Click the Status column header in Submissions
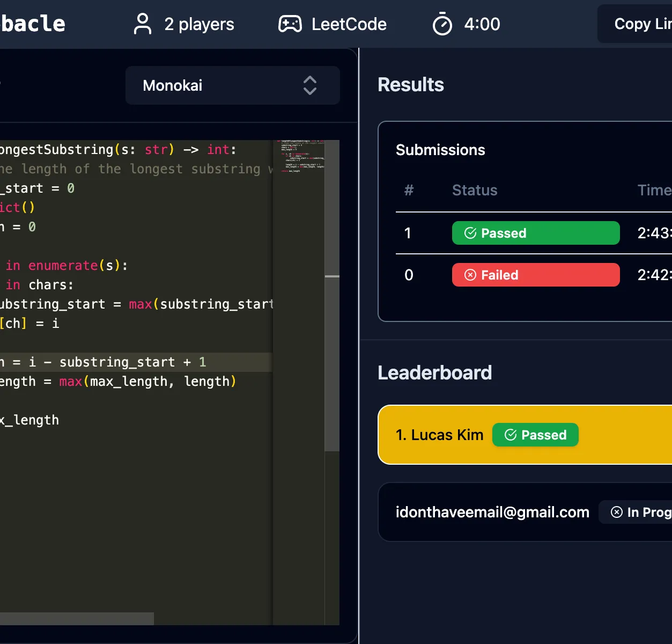This screenshot has width=672, height=644. point(474,190)
